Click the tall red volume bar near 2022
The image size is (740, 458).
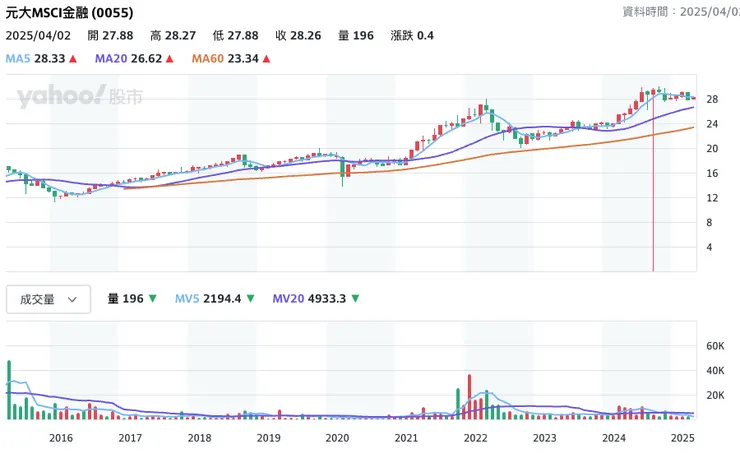(x=470, y=397)
